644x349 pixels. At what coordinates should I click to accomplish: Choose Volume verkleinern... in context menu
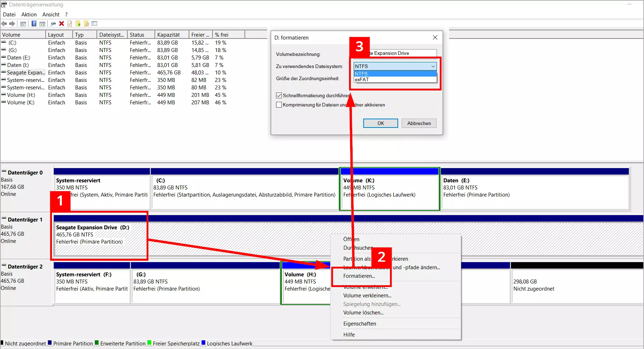tap(367, 296)
